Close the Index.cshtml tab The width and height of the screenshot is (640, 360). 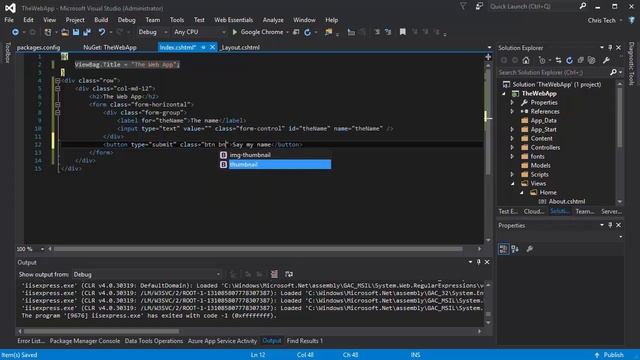pos(212,47)
